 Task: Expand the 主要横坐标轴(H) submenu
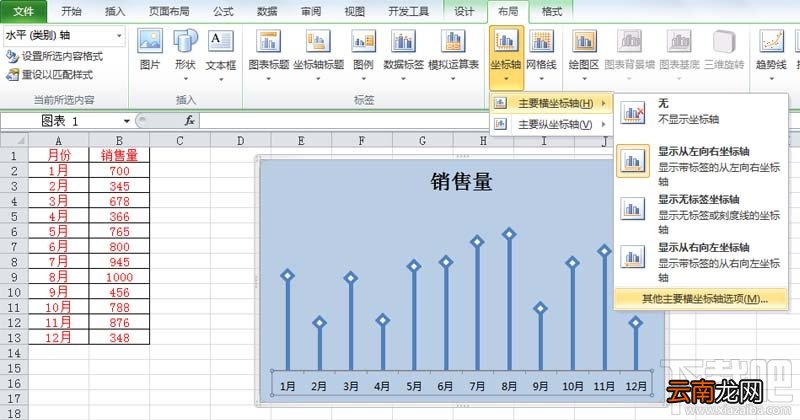[551, 104]
